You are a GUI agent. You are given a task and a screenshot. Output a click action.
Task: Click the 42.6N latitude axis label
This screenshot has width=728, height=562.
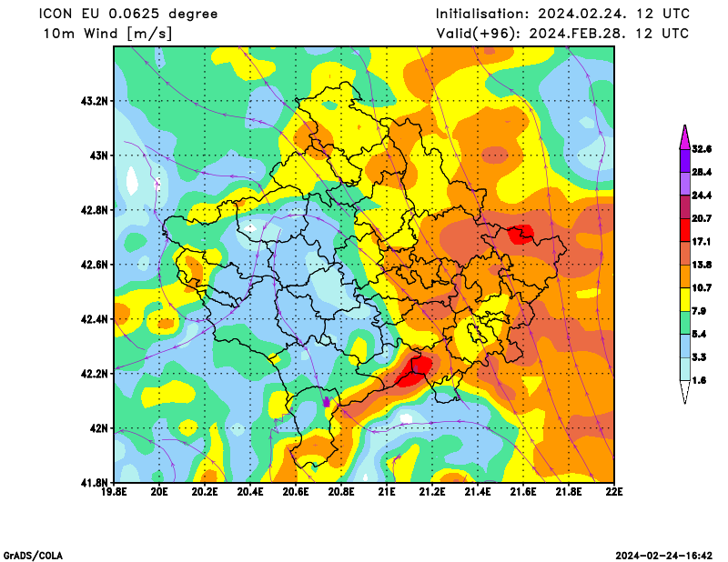95,265
